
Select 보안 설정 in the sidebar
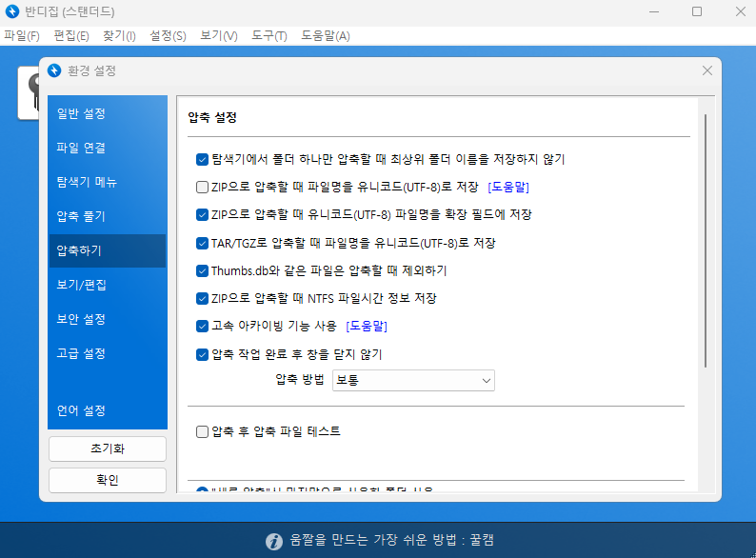click(108, 319)
